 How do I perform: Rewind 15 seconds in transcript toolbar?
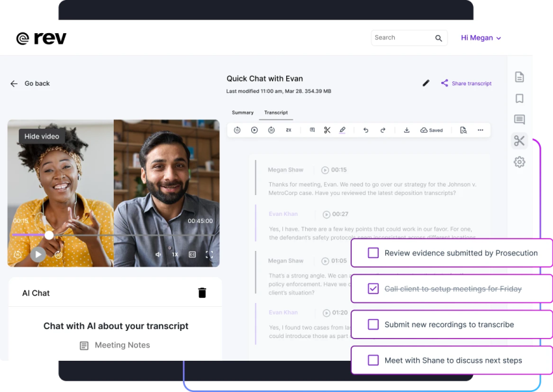[237, 130]
